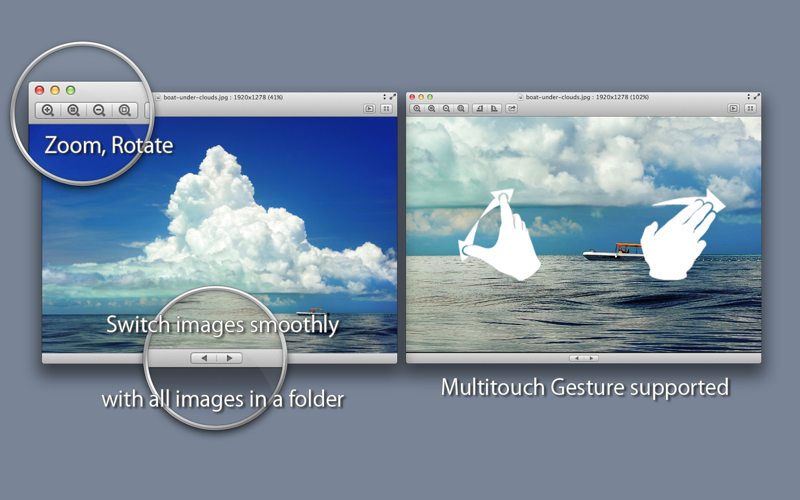Viewport: 800px width, 500px height.
Task: Zoom in on the 102% window toolbar
Action: (x=417, y=108)
